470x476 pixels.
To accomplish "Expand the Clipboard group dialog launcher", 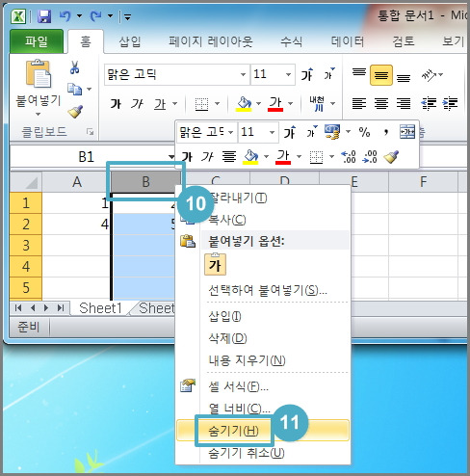I will [91, 132].
